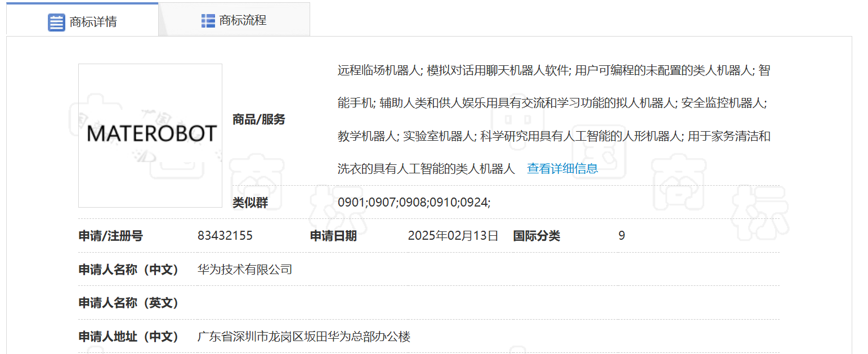Select application number 83432155
Image resolution: width=868 pixels, height=354 pixels.
(225, 236)
